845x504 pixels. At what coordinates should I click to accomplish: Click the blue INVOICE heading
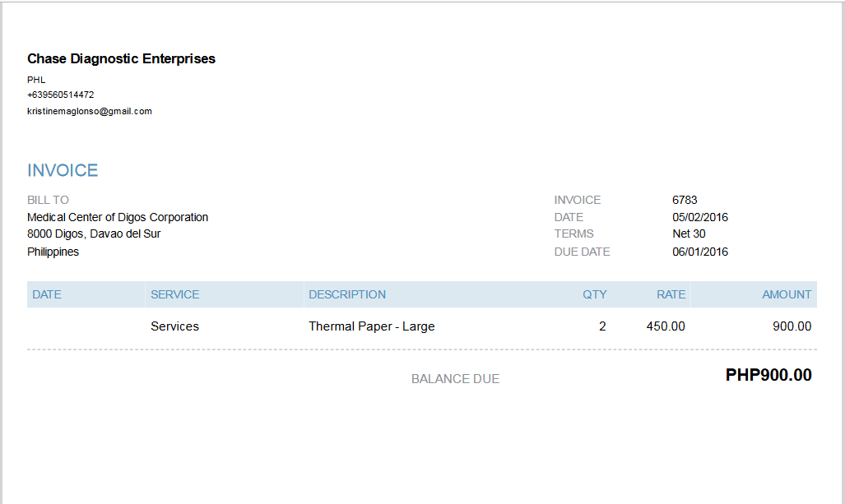63,170
